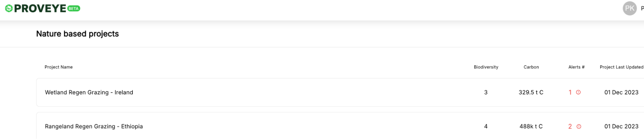Click the Nature based projects heading
The height and width of the screenshot is (139, 644).
tap(77, 34)
